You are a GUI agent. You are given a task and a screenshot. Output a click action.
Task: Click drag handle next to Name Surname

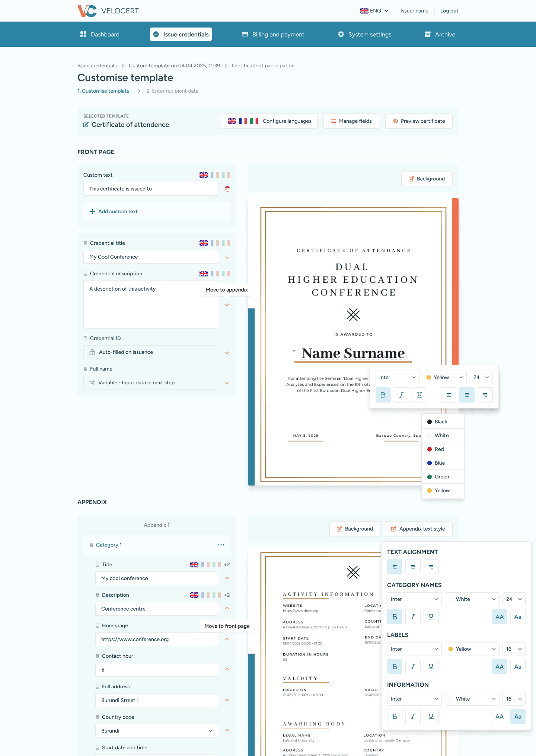click(x=295, y=352)
